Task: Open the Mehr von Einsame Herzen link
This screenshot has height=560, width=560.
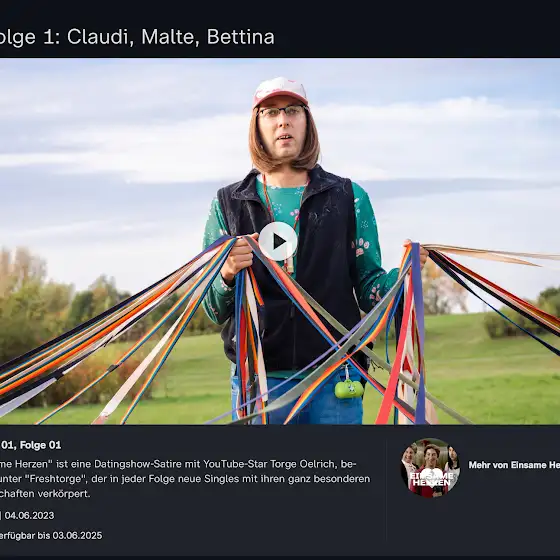Action: click(x=514, y=465)
